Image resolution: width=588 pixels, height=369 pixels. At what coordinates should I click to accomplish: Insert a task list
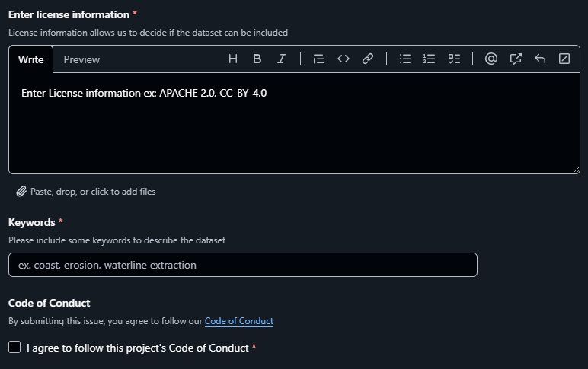coord(454,59)
